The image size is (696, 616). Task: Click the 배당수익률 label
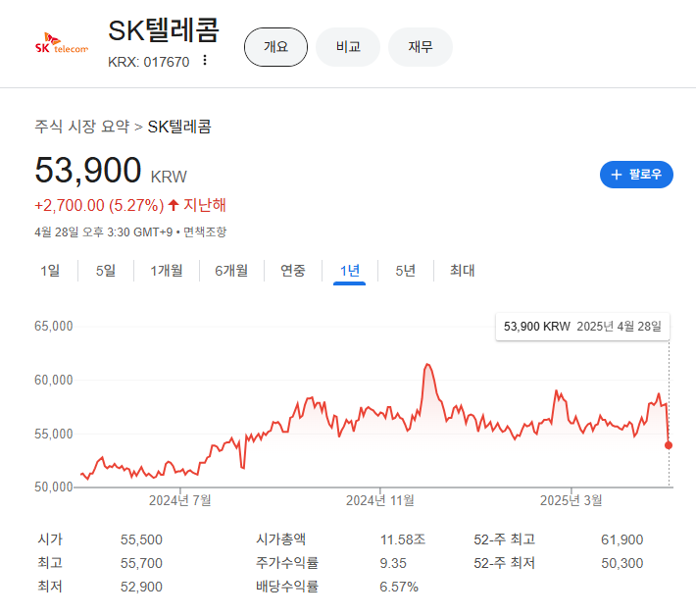(x=287, y=587)
